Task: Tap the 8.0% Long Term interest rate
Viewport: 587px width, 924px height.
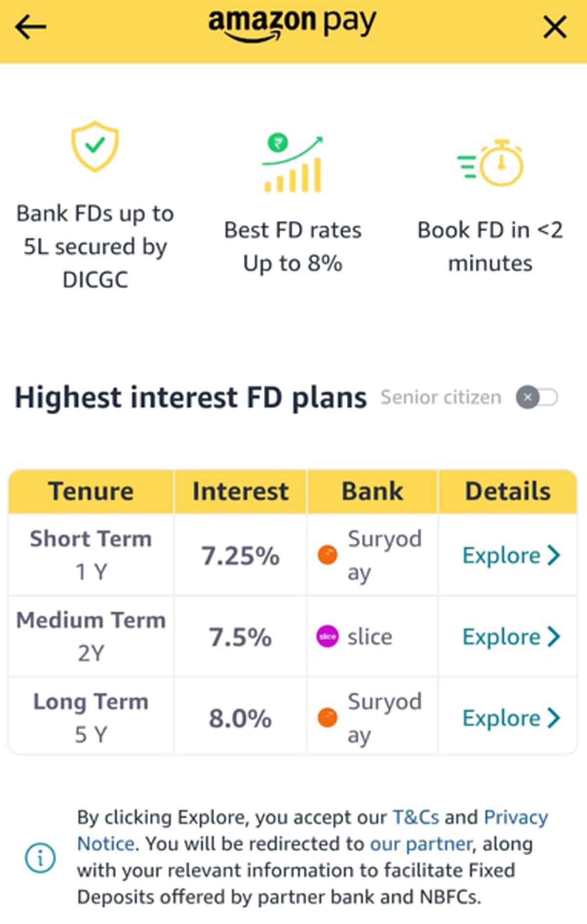Action: point(240,718)
